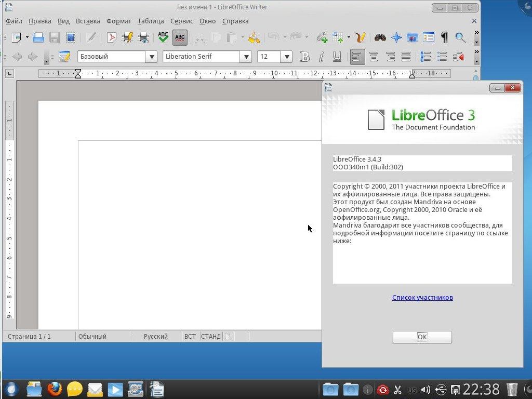Open the Gallery
The height and width of the screenshot is (399, 532).
tap(412, 37)
